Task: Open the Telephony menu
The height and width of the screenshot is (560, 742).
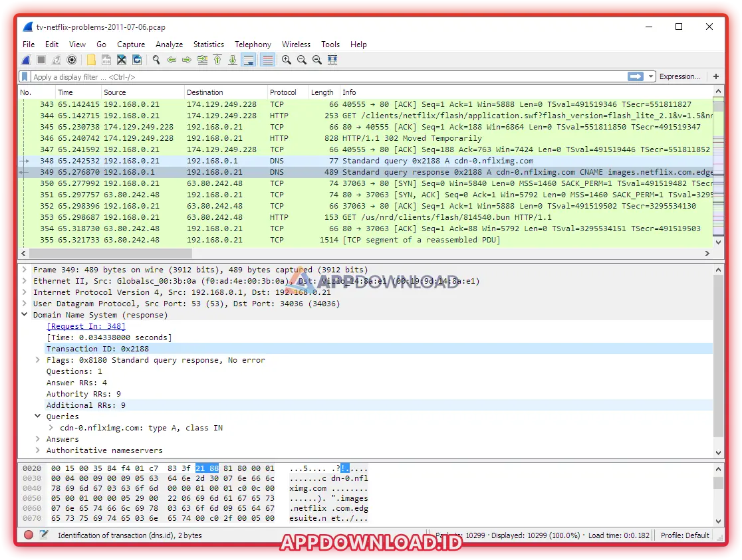Action: (x=253, y=45)
